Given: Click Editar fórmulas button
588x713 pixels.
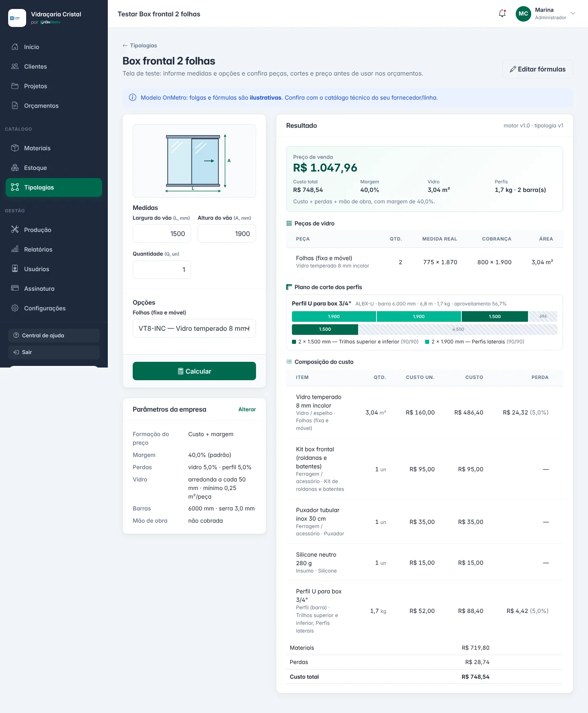Looking at the screenshot, I should tap(537, 69).
